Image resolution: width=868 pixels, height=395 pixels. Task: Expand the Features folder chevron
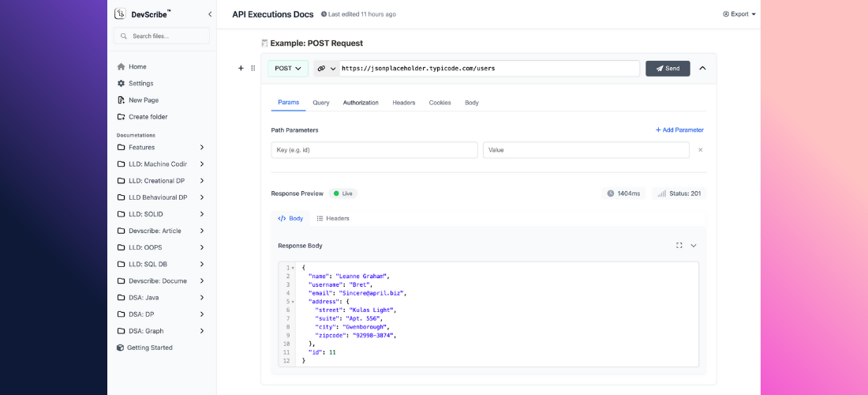click(202, 148)
